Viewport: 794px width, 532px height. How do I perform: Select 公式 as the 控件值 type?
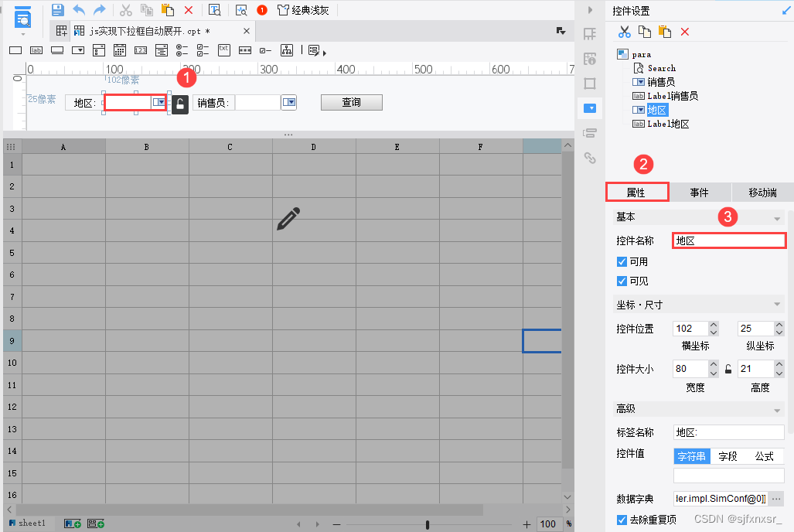pyautogui.click(x=764, y=456)
